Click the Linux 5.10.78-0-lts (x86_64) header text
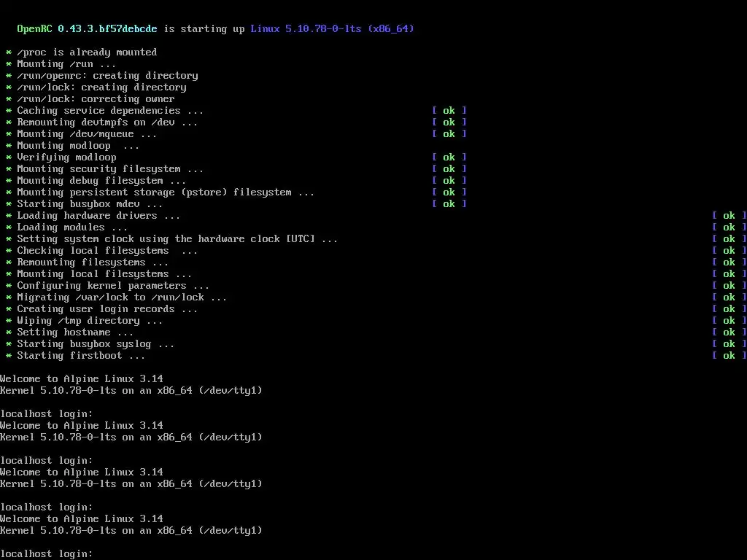Screen dimensions: 747x560 [x=332, y=28]
